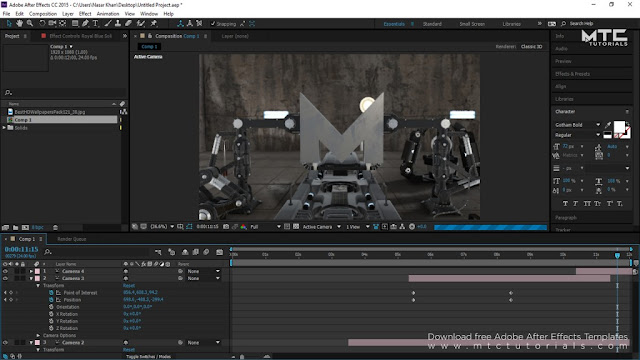Open the resolution dropdown showing Full
The width and height of the screenshot is (640, 360).
point(265,227)
